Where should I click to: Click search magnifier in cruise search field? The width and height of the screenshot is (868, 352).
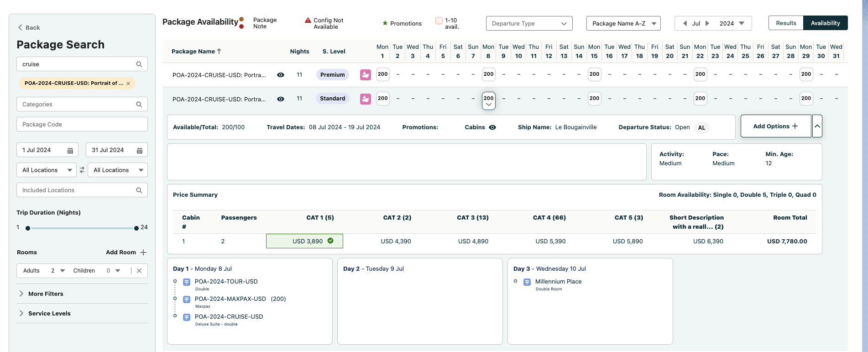point(139,64)
